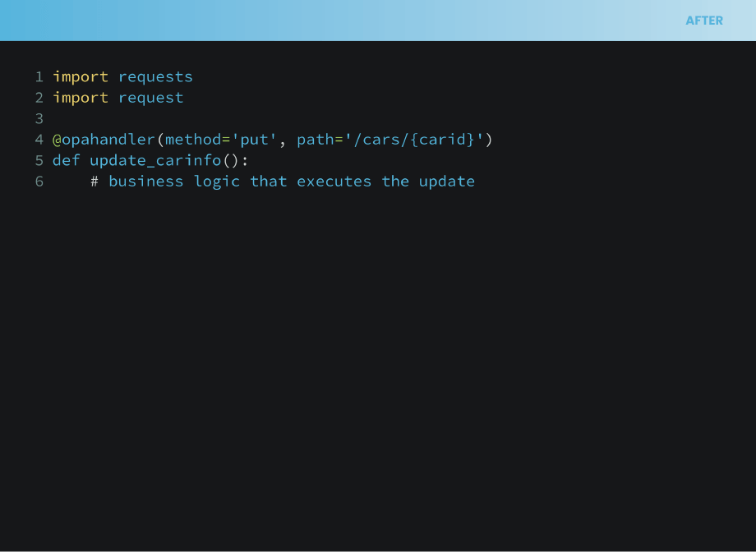Click the blue gradient header bar
The height and width of the screenshot is (552, 756).
tap(378, 21)
